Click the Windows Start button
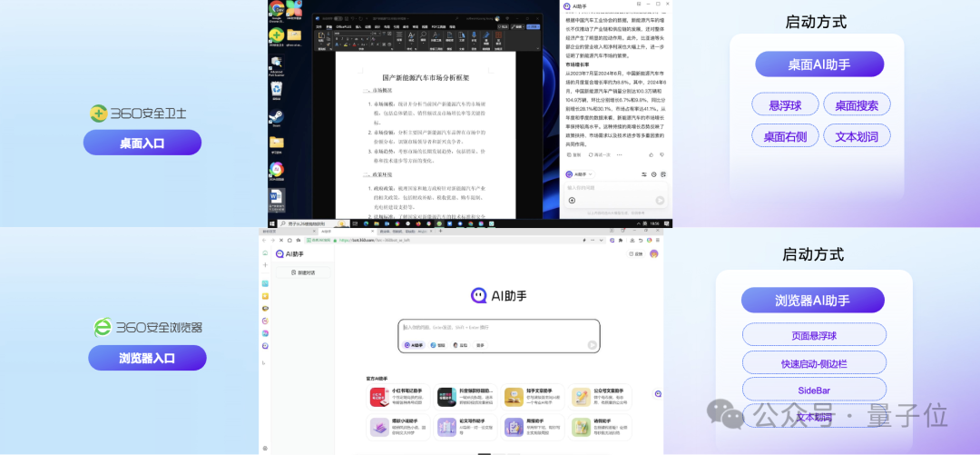980x455 pixels. coord(272,223)
